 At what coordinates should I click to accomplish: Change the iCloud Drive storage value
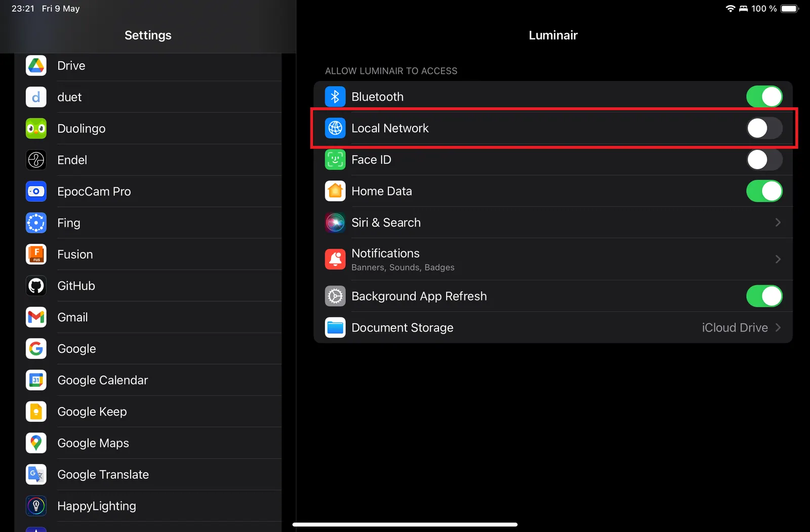pos(735,328)
